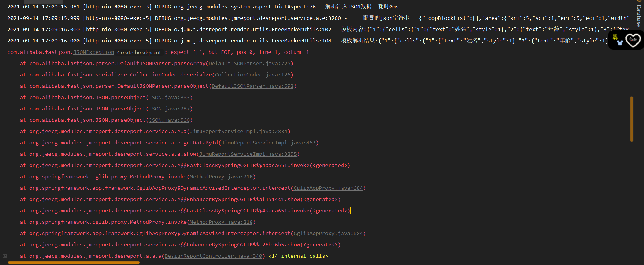The height and width of the screenshot is (265, 644).
Task: Click the FreeMarkerUtils:104 log line
Action: coord(308,41)
